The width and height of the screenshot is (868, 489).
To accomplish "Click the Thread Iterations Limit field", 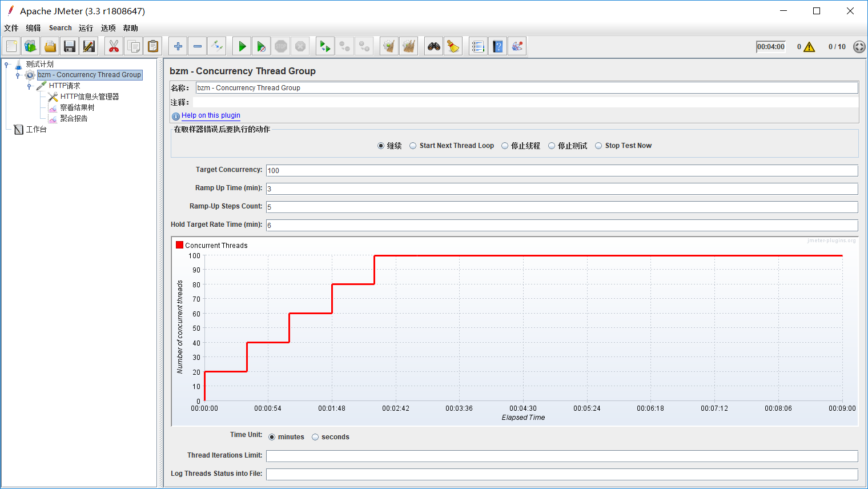I will [x=562, y=456].
